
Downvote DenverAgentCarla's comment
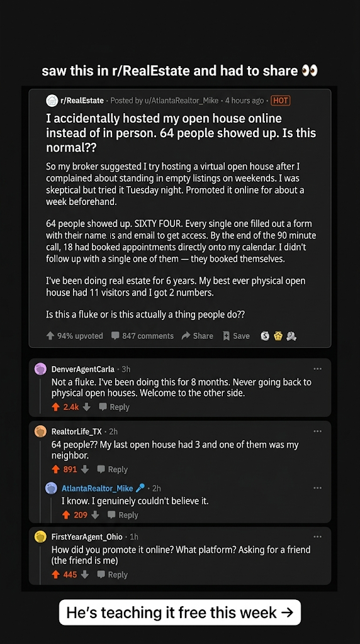pos(86,407)
